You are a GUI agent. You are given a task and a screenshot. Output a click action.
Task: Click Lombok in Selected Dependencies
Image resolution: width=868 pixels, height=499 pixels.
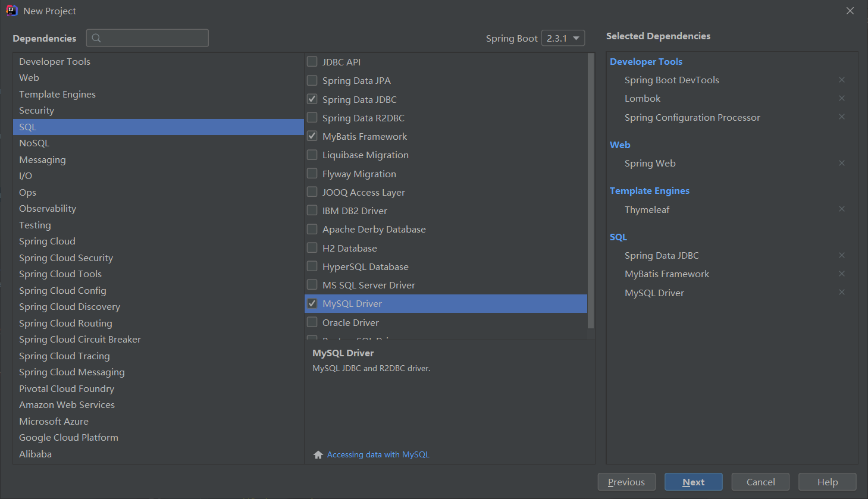coord(643,98)
